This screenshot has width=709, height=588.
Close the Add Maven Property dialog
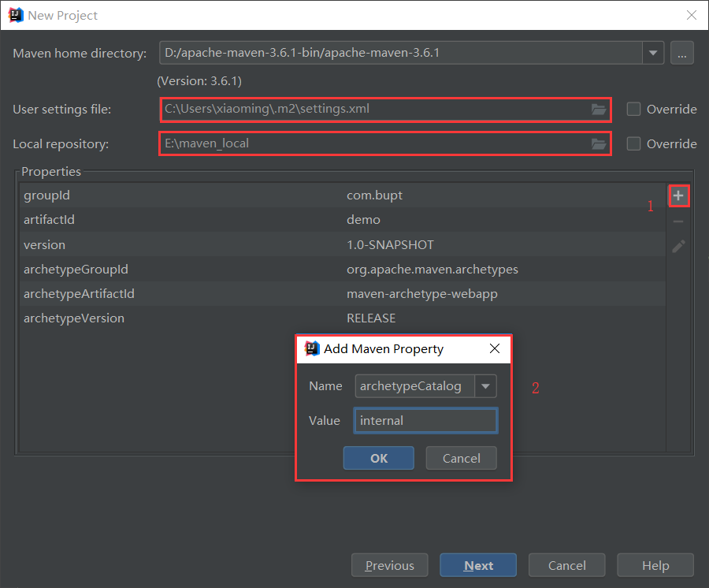[495, 348]
